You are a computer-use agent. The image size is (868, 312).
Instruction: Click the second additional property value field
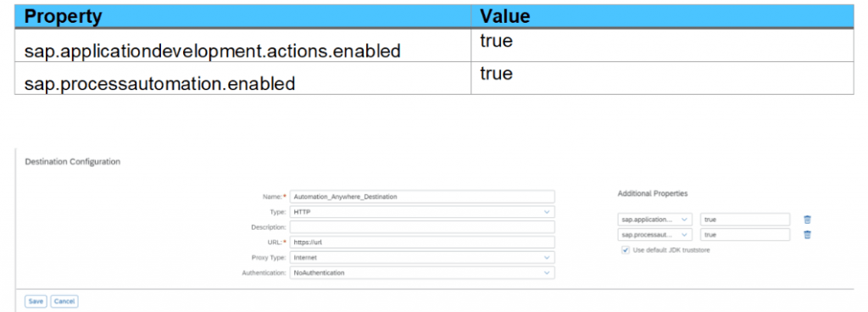point(745,235)
